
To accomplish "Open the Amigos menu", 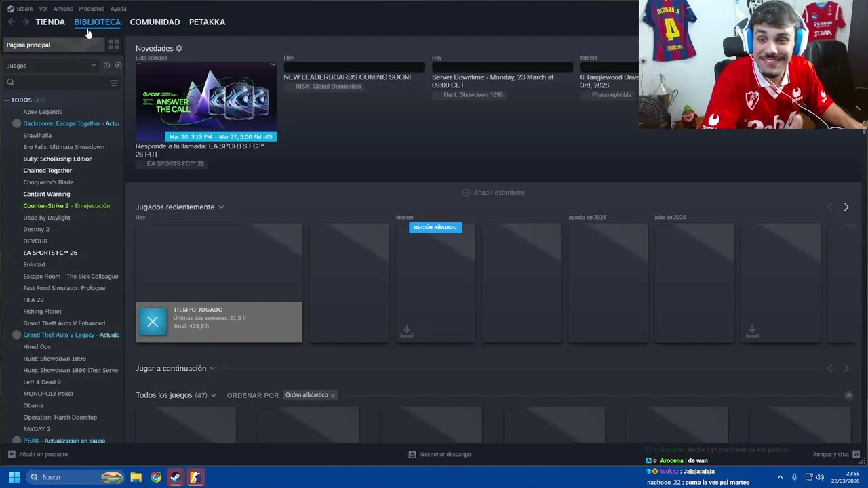I will tap(63, 9).
